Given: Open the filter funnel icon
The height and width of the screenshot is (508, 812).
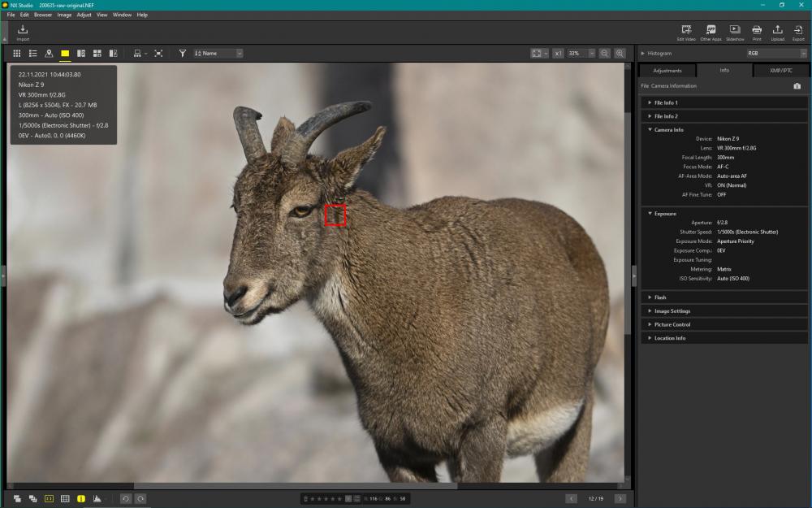Looking at the screenshot, I should tap(182, 54).
